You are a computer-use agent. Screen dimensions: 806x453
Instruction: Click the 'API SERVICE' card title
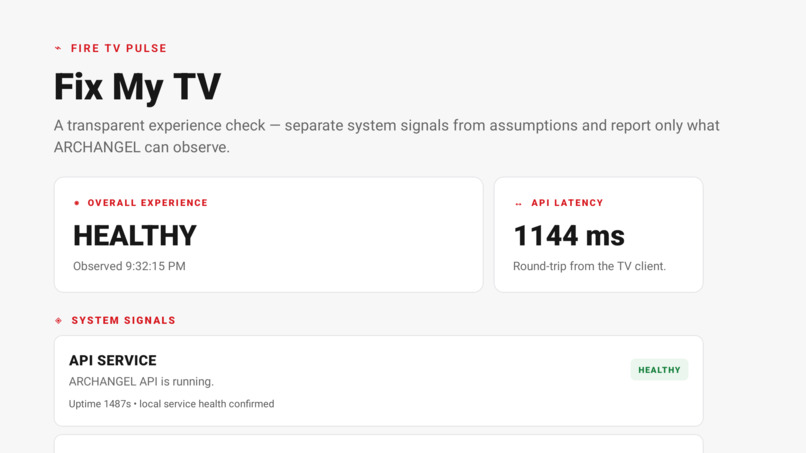tap(113, 360)
